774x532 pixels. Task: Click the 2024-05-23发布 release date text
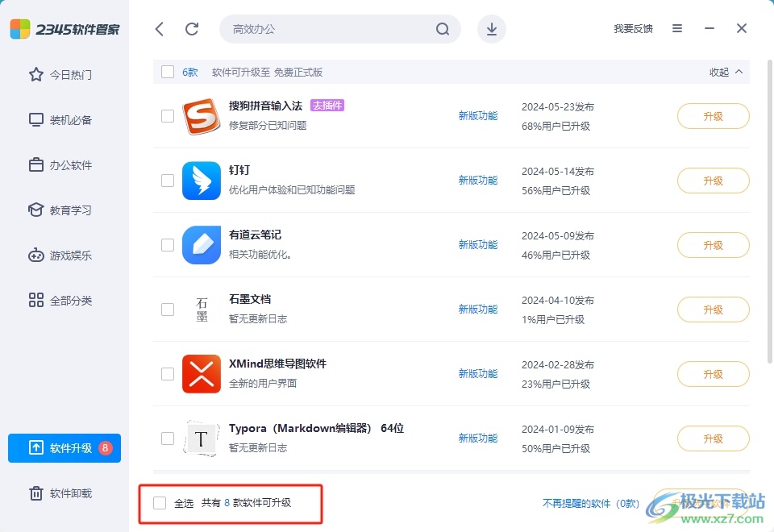click(558, 107)
